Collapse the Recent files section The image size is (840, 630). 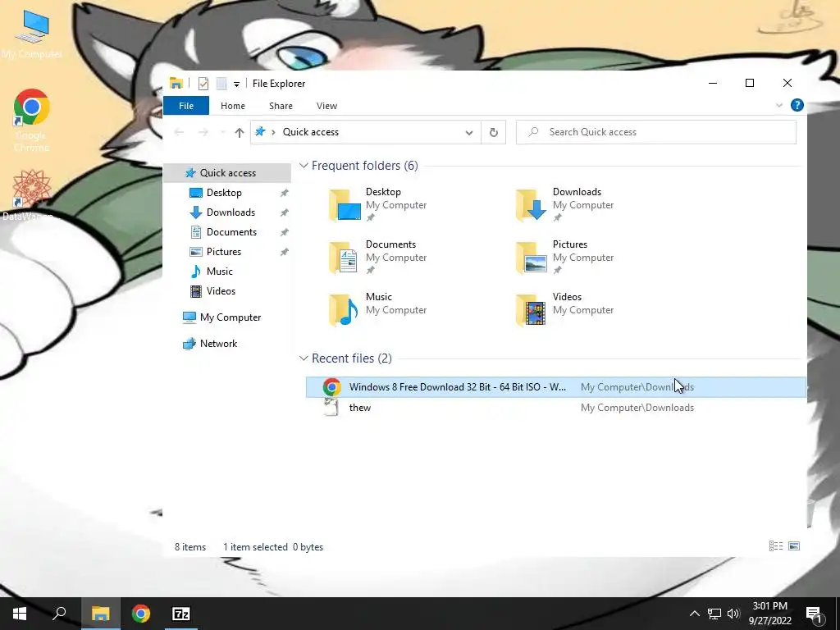tap(304, 358)
